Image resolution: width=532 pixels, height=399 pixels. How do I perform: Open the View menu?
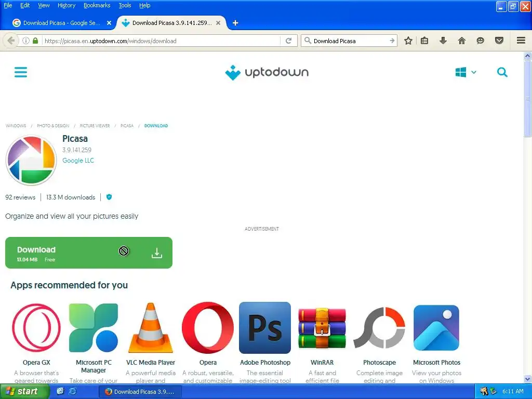44,5
